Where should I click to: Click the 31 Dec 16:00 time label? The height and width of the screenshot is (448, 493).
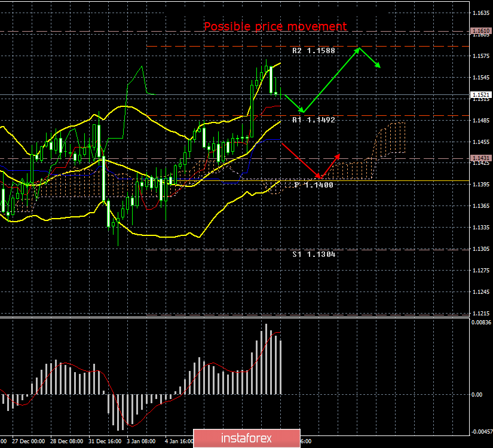[x=105, y=441]
